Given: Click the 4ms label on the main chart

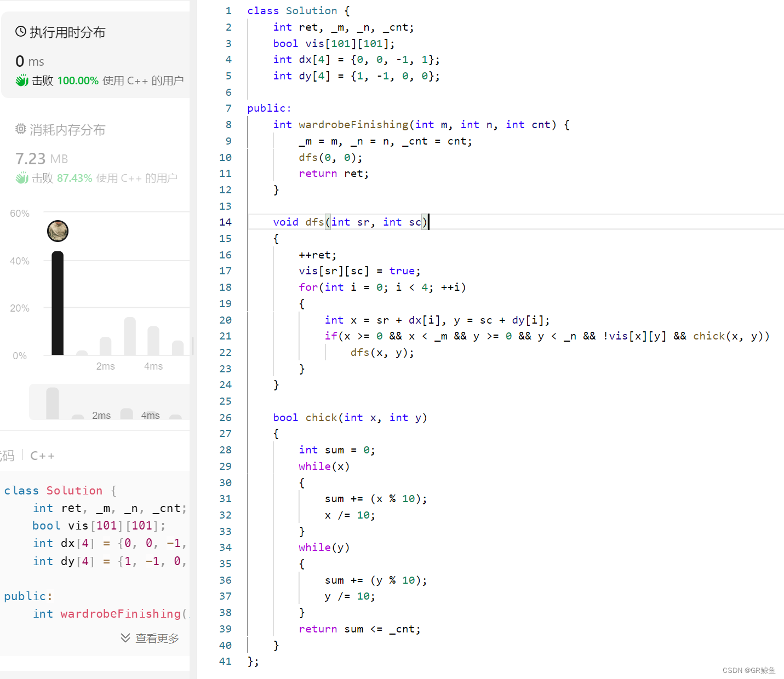Looking at the screenshot, I should coord(153,366).
